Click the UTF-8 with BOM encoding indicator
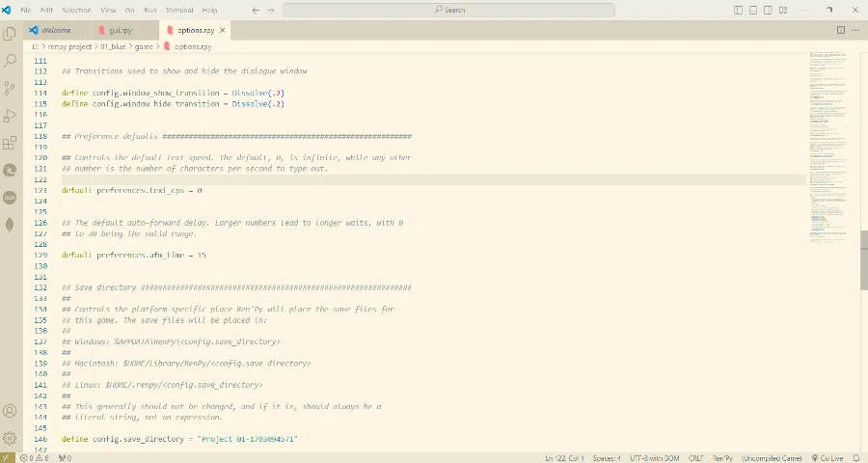 click(657, 457)
